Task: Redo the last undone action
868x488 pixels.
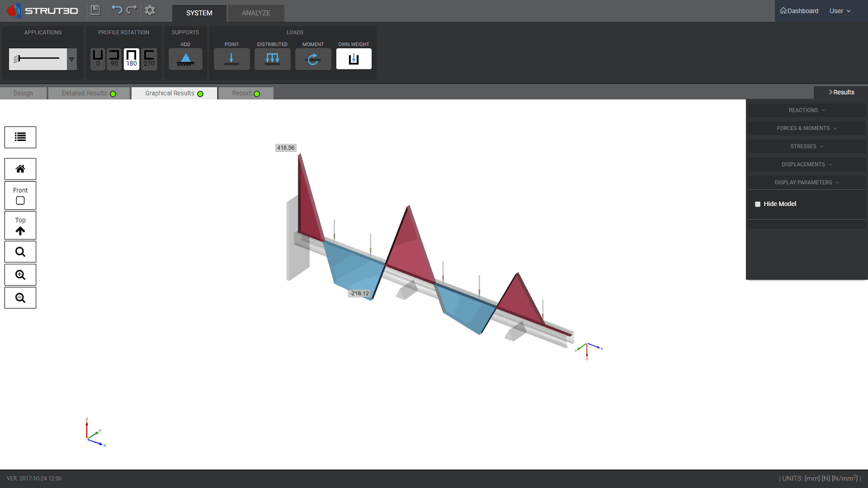Action: pyautogui.click(x=131, y=10)
